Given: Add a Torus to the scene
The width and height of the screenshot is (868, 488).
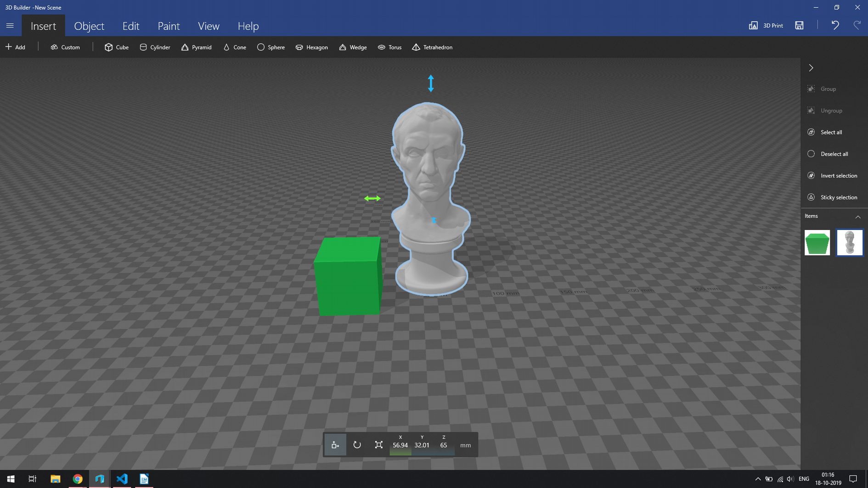Looking at the screenshot, I should click(x=389, y=47).
